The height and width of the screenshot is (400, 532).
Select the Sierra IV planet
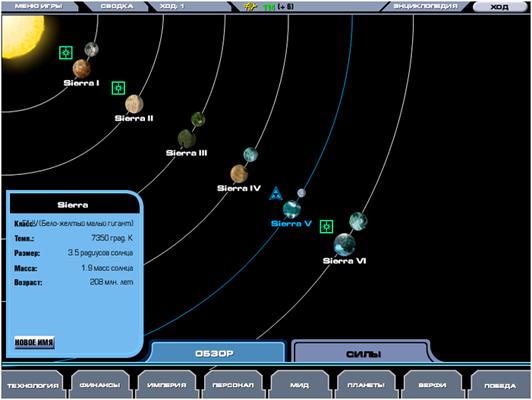(239, 174)
